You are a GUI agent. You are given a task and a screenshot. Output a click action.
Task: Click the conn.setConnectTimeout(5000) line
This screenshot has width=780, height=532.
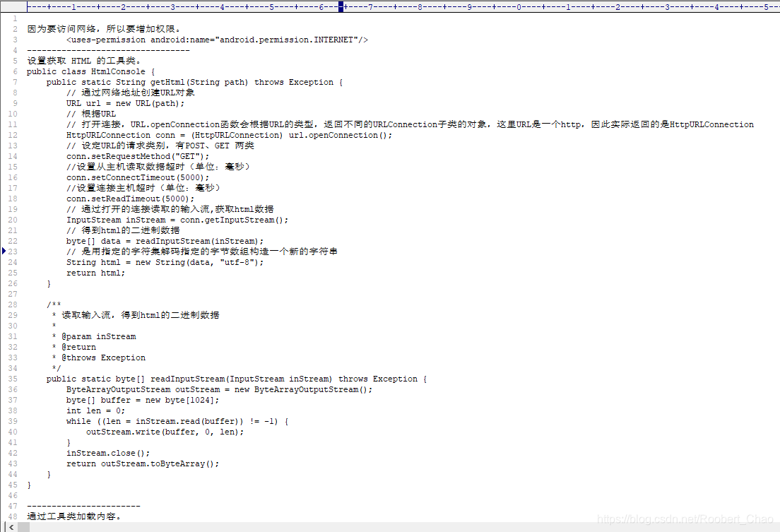click(138, 177)
